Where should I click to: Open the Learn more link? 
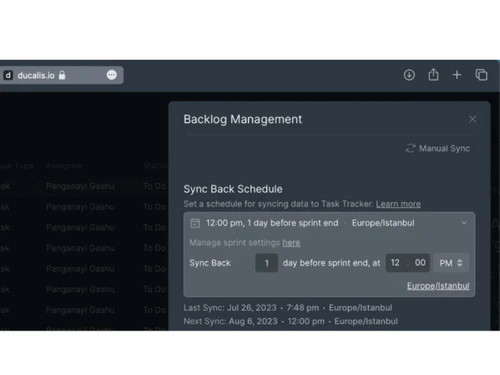pyautogui.click(x=398, y=204)
